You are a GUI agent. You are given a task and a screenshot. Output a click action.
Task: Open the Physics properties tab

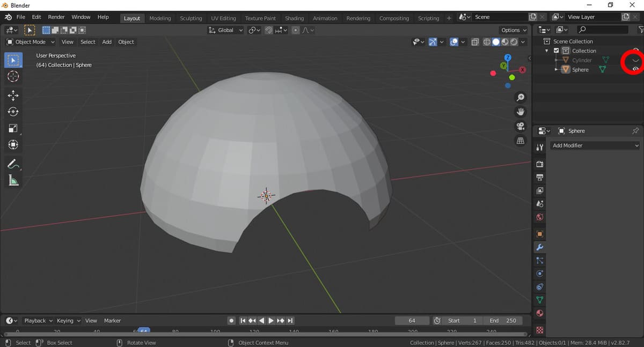pos(540,274)
